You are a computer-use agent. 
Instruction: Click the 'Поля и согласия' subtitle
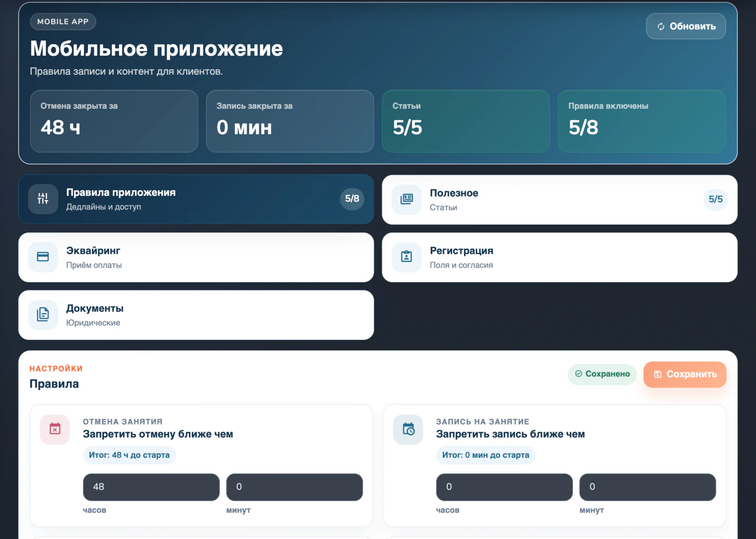click(x=461, y=265)
